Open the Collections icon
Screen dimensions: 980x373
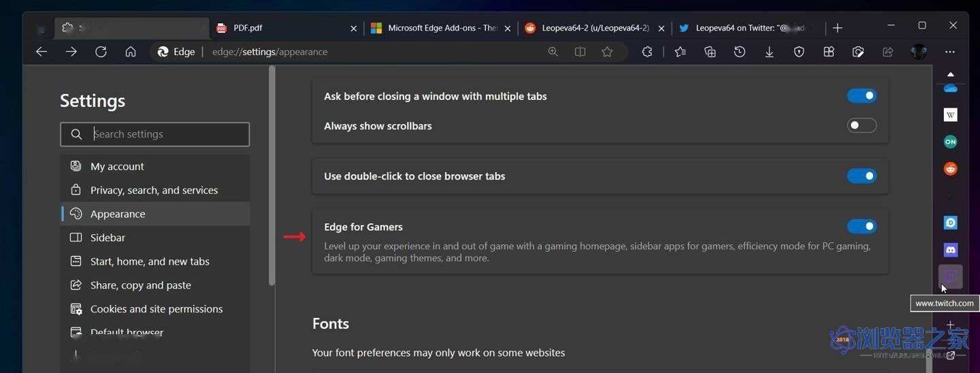tap(710, 52)
